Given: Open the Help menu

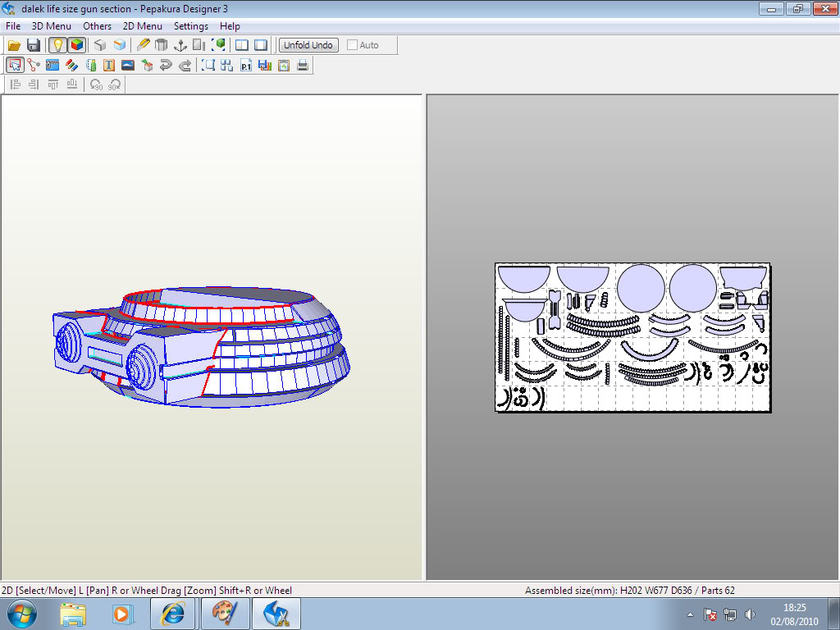Looking at the screenshot, I should 230,25.
